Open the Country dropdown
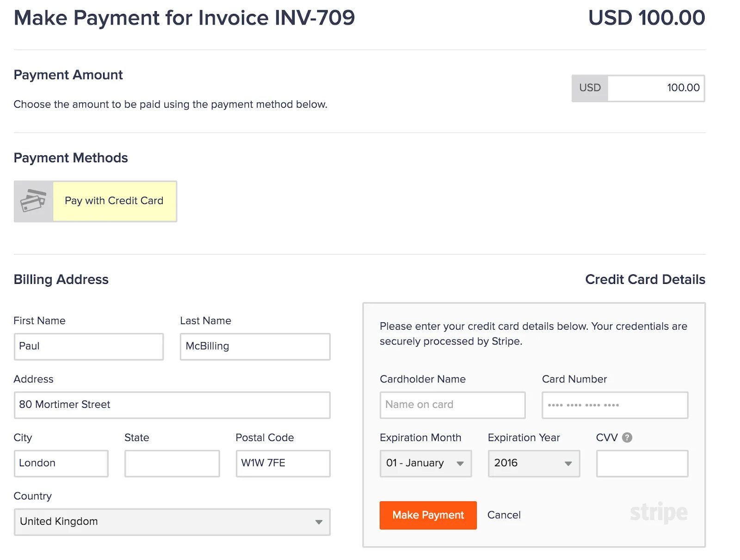 (x=172, y=522)
